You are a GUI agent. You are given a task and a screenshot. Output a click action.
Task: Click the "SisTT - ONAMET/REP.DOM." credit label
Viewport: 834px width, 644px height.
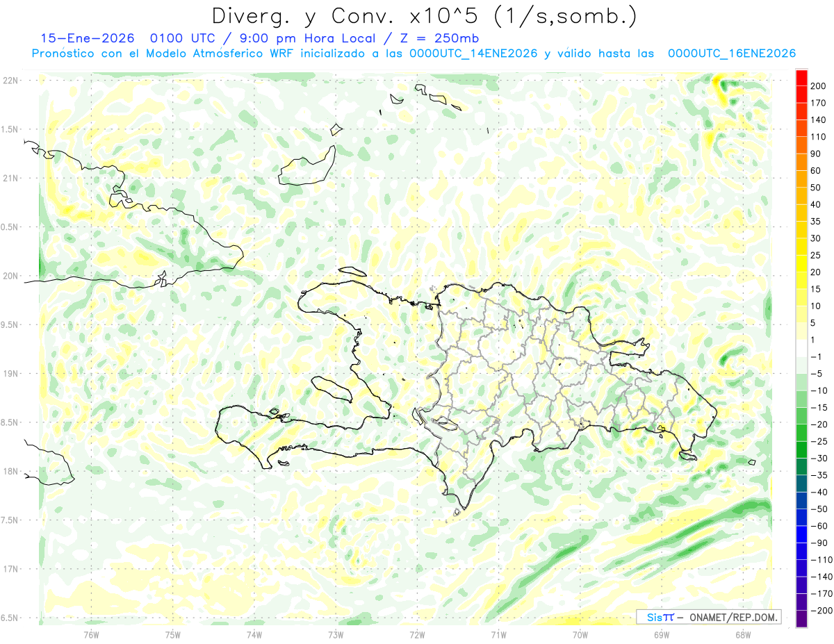(708, 617)
